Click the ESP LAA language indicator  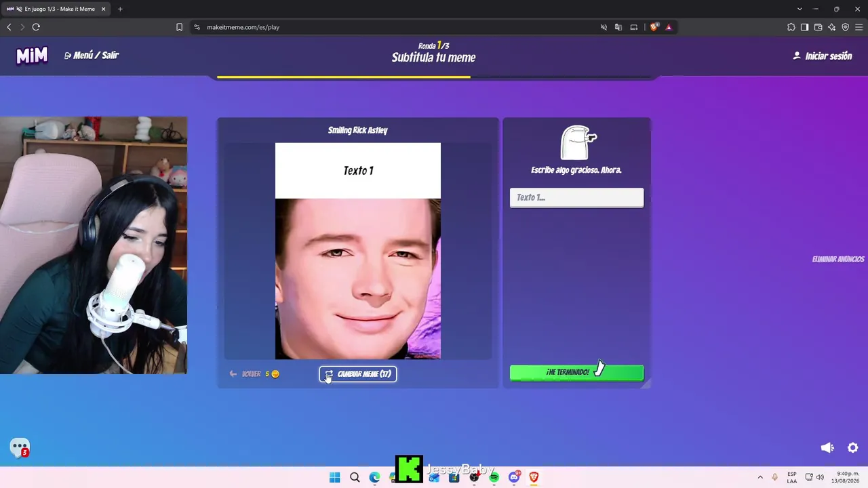coord(792,477)
